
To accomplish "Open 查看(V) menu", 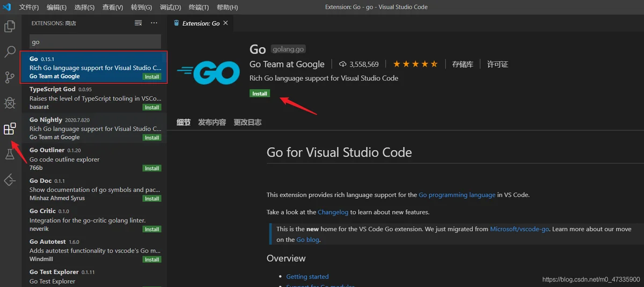I will click(113, 8).
